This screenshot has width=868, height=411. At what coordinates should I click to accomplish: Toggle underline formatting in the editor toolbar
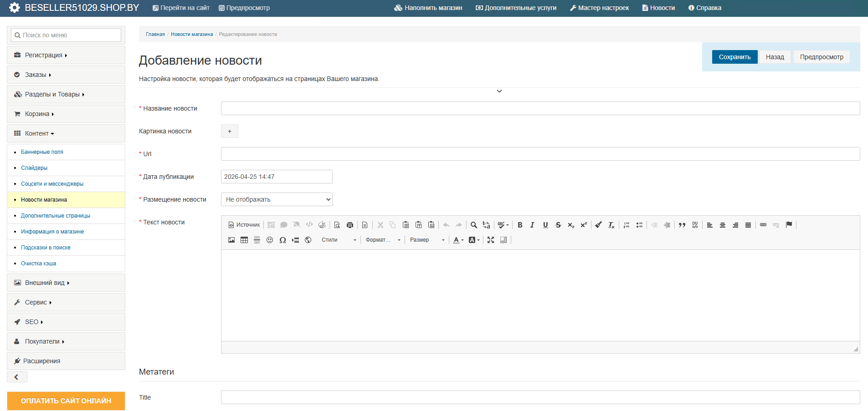[x=545, y=225]
